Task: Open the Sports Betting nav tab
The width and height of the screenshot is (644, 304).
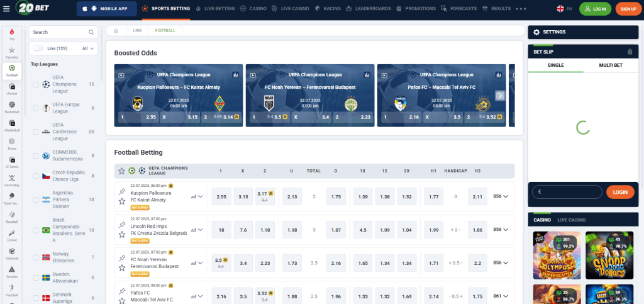Action: point(166,9)
